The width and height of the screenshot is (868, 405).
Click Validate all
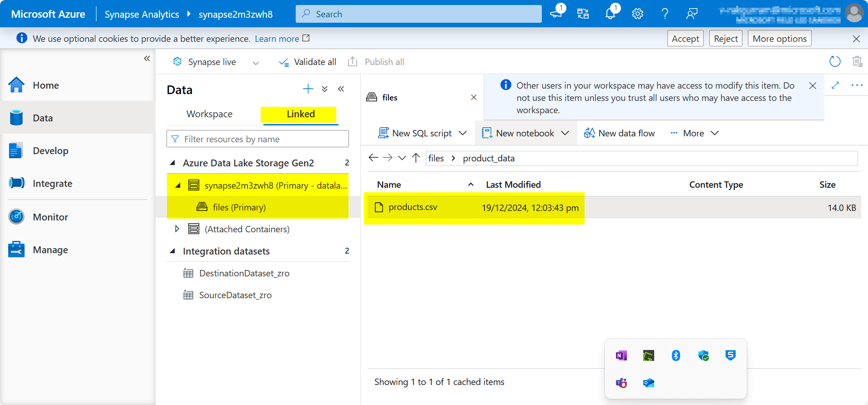308,62
